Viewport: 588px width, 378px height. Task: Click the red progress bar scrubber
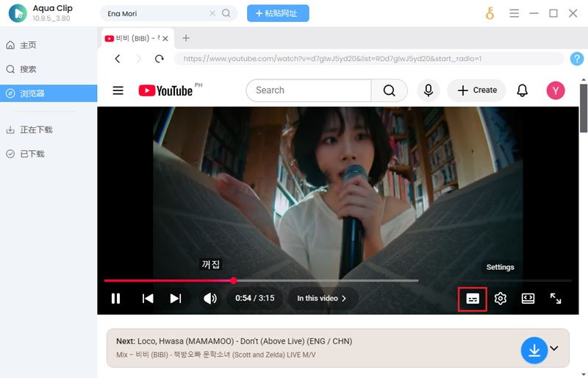(x=234, y=280)
